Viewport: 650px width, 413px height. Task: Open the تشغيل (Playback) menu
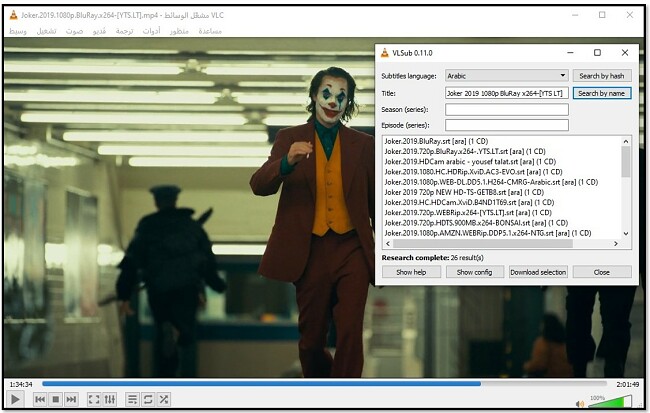(46, 31)
